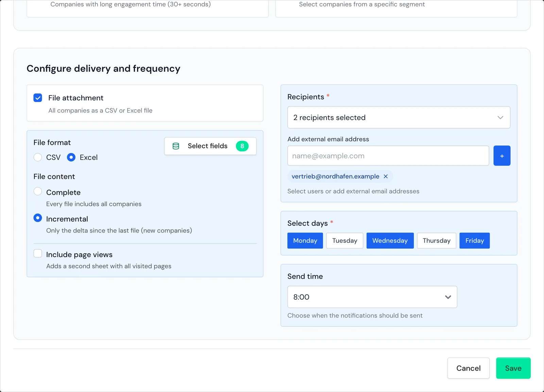The width and height of the screenshot is (544, 392).
Task: Toggle Wednesday in Select days
Action: 390,241
